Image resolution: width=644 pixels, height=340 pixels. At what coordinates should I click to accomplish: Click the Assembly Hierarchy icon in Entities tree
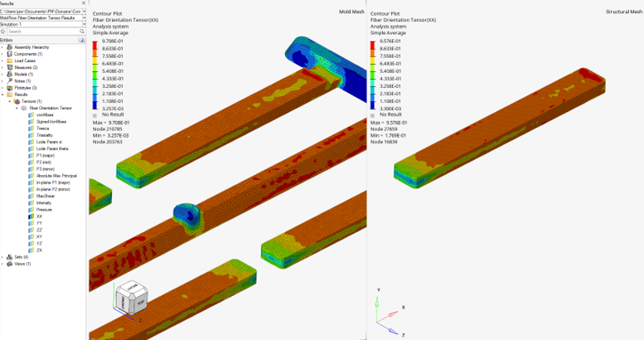(x=10, y=47)
